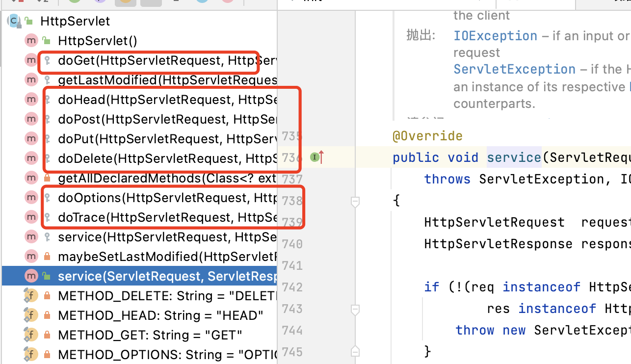631x364 pixels.
Task: Click the public lock icon beside HttpServlet() constructor
Action: [47, 41]
